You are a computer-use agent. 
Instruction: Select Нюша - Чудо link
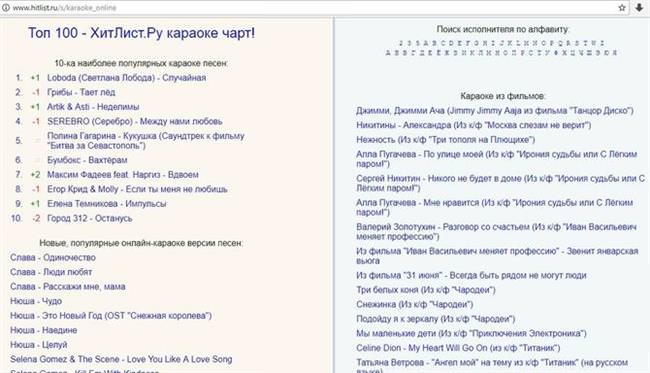36,301
